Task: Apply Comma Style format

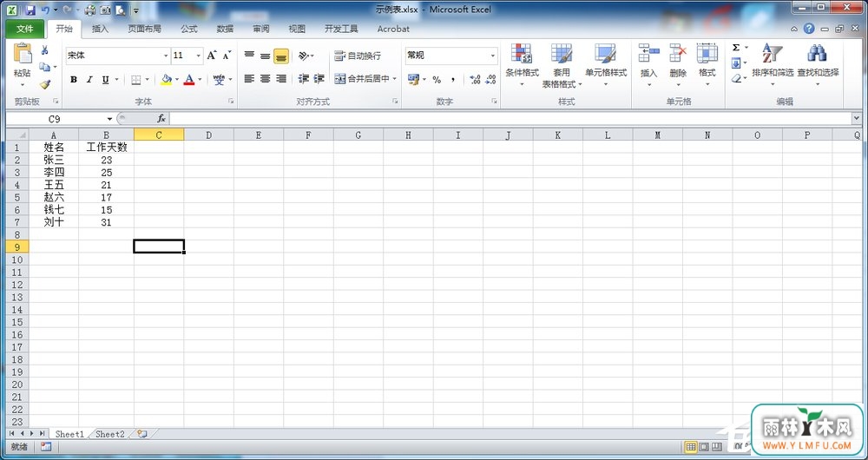Action: coord(453,80)
